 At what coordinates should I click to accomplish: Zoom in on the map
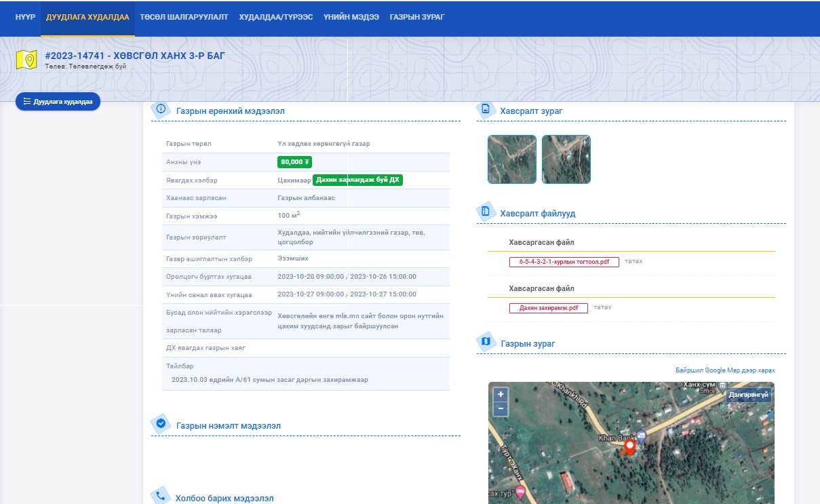501,394
